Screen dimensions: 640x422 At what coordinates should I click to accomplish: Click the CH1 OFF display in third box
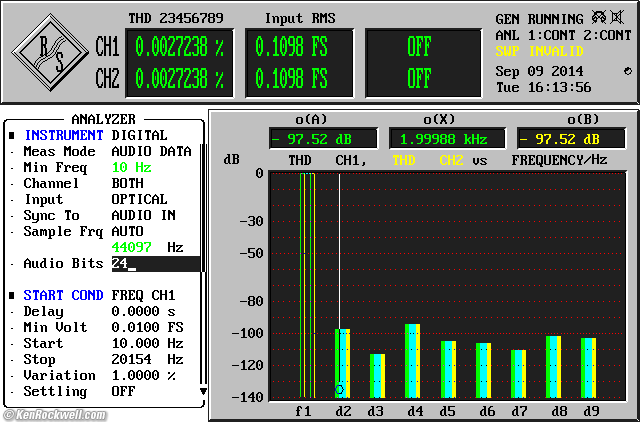(x=419, y=47)
